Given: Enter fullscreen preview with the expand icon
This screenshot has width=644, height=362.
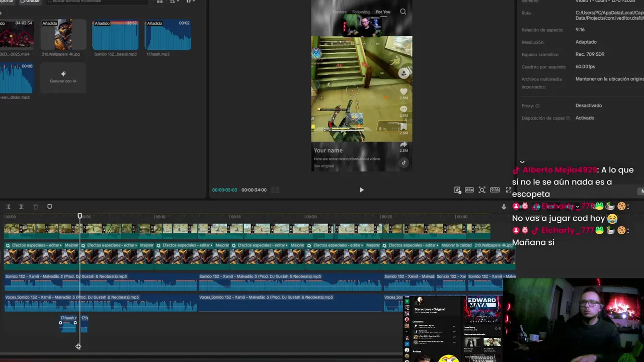Looking at the screenshot, I should (508, 190).
